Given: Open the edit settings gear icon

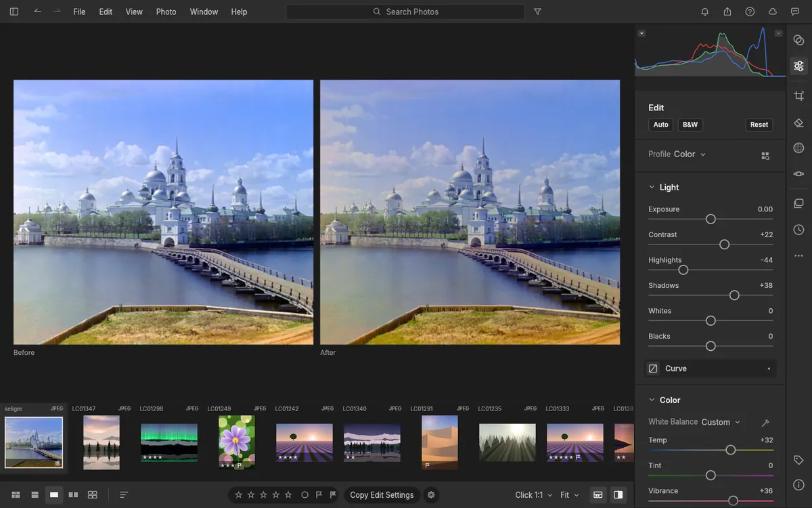Looking at the screenshot, I should [431, 495].
